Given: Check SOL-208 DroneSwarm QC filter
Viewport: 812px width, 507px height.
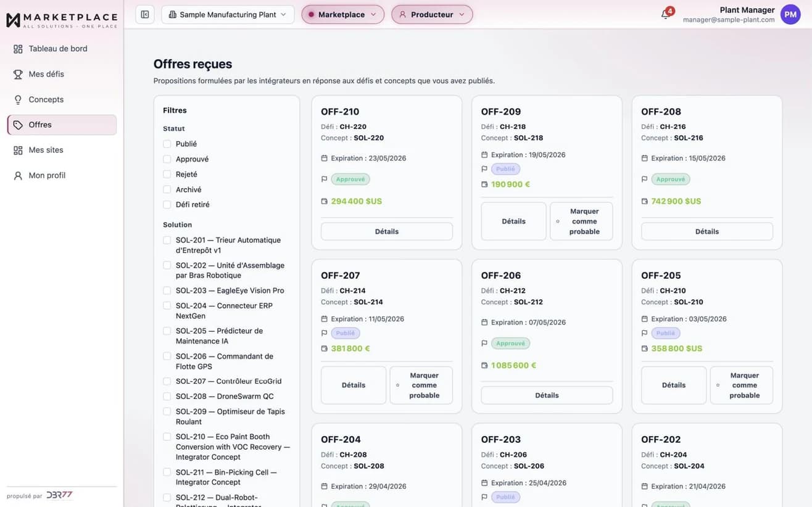Looking at the screenshot, I should click(x=167, y=397).
